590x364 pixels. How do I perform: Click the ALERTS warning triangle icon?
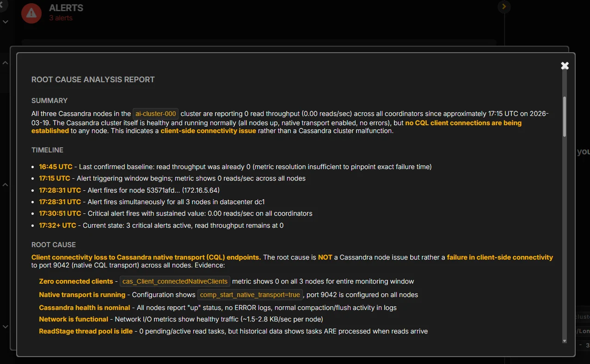(x=31, y=13)
